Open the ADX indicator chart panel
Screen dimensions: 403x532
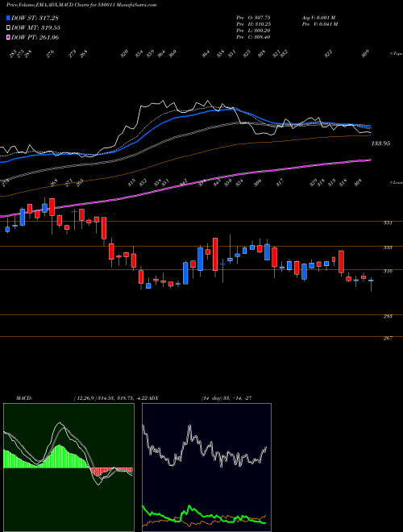tap(206, 468)
